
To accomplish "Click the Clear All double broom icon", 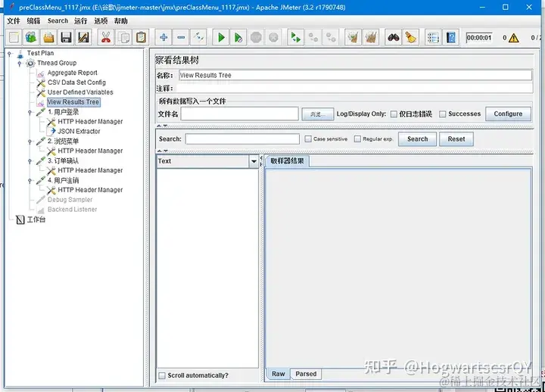I will click(x=371, y=37).
